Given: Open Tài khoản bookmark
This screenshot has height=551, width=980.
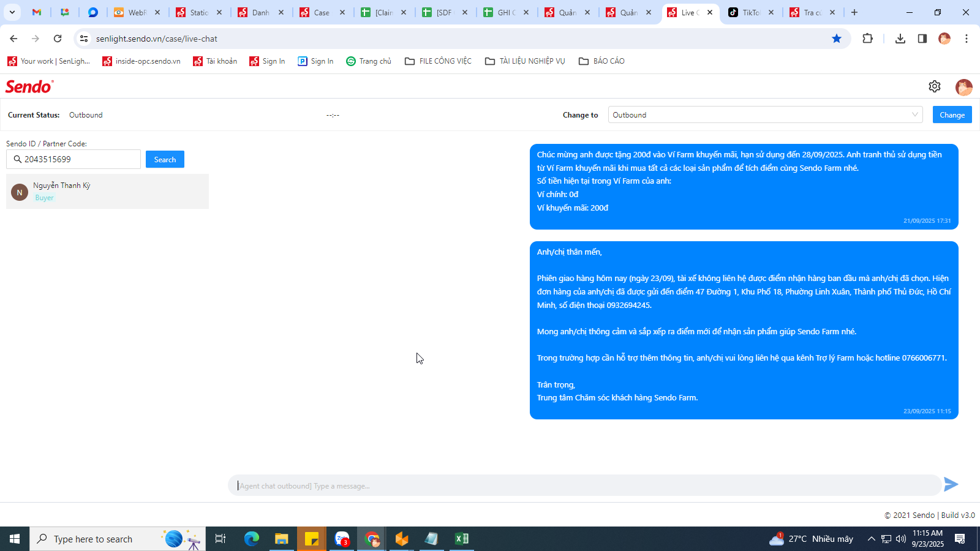Looking at the screenshot, I should tap(215, 61).
